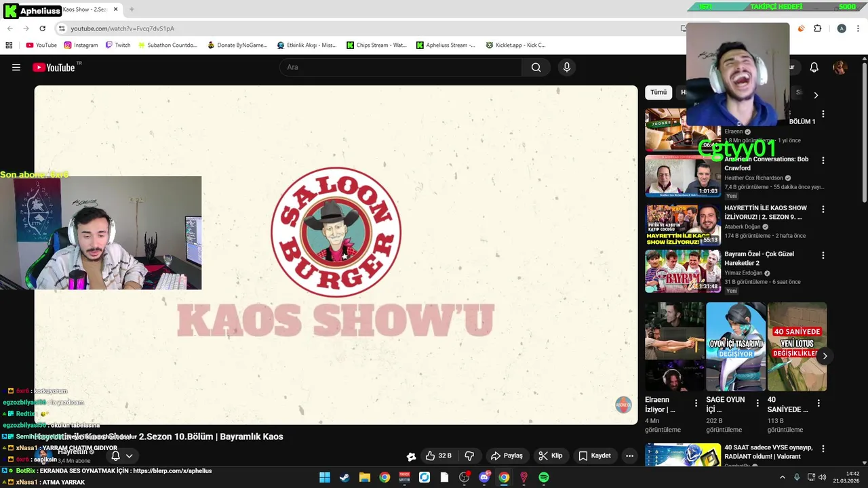Click thumbnail of Bayram 1:31:48 video
Screen dimensions: 868x488
[x=683, y=271]
